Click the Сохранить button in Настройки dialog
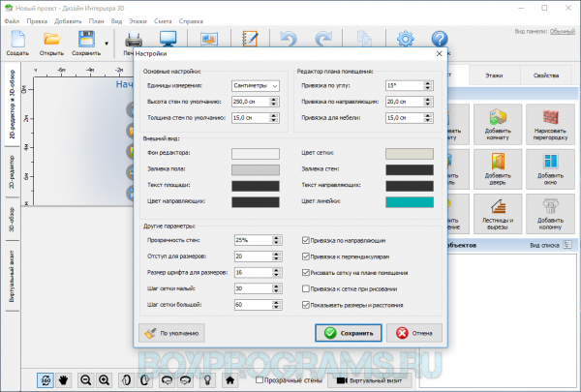This screenshot has width=581, height=392. tap(349, 333)
